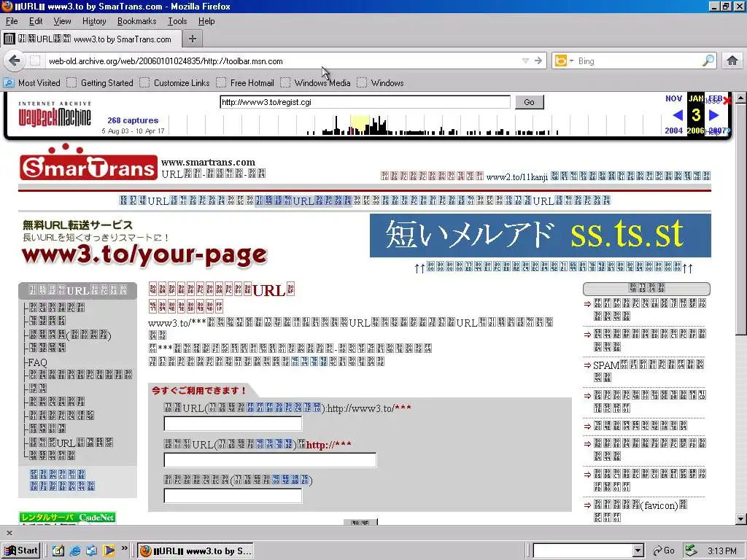Click the third form input field

pyautogui.click(x=233, y=496)
